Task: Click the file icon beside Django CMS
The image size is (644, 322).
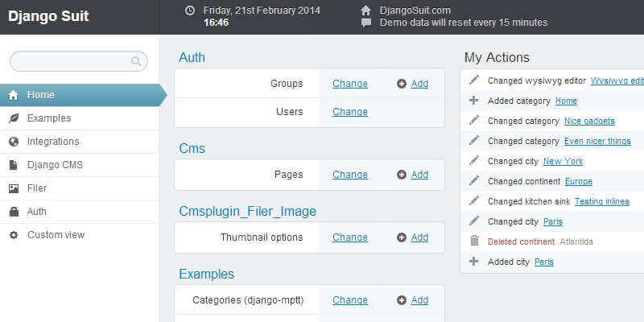Action: point(13,165)
